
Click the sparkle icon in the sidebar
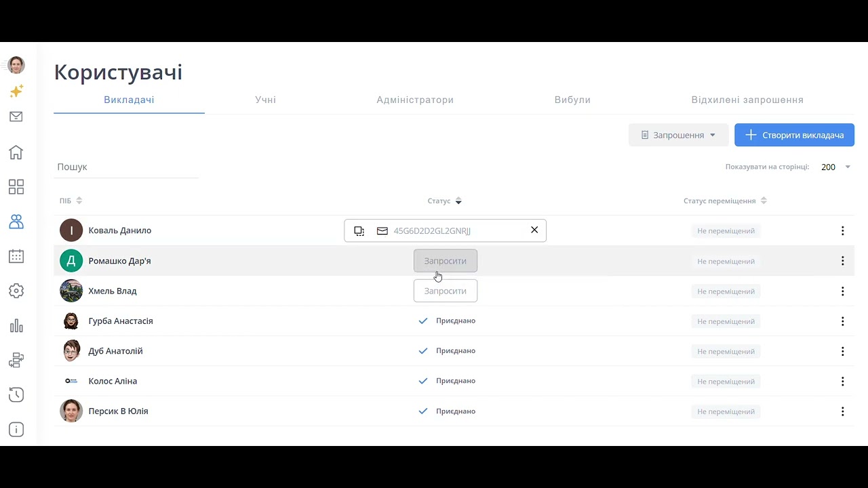16,91
